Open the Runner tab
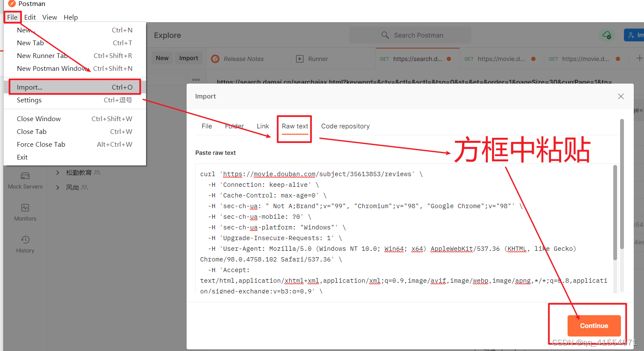644x351 pixels. tap(318, 59)
